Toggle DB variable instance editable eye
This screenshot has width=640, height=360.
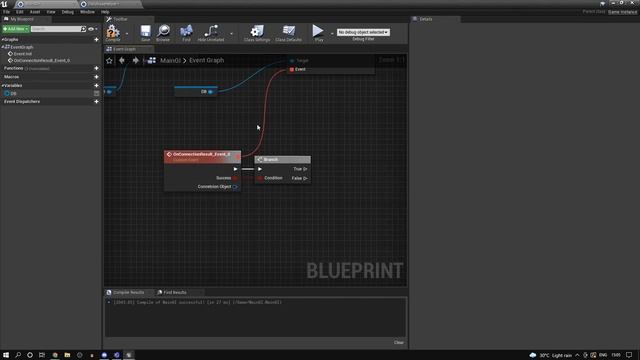[x=96, y=93]
